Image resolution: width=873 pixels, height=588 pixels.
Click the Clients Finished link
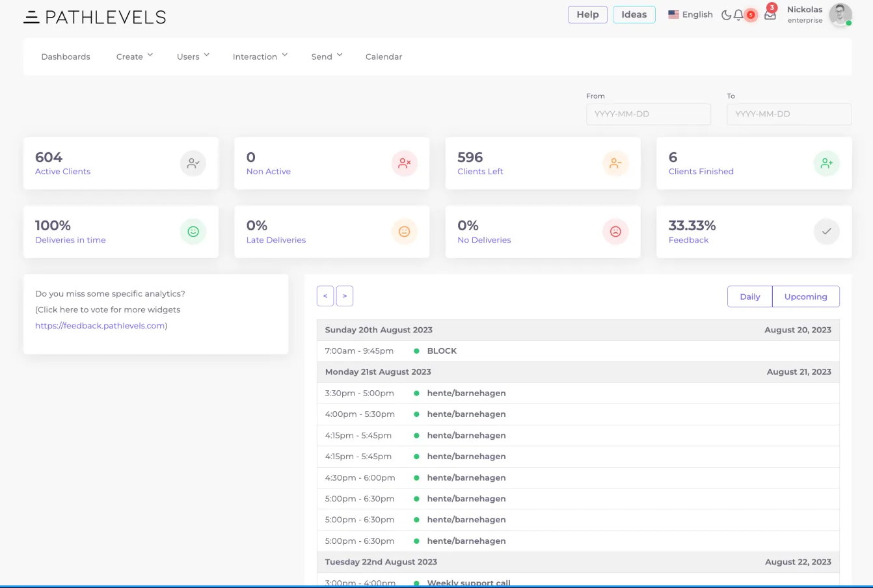click(x=701, y=172)
